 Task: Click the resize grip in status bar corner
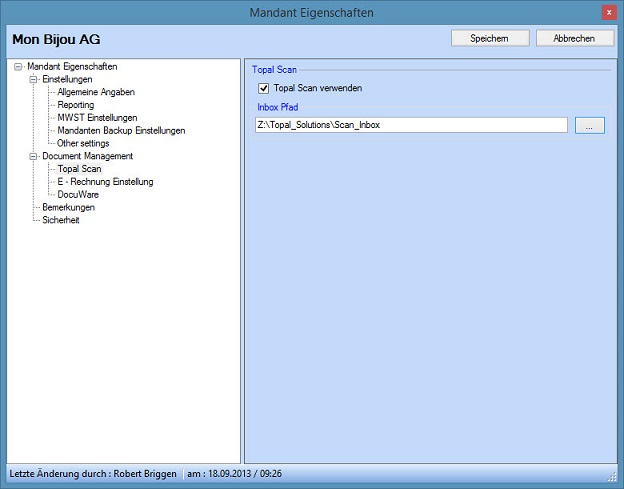tap(614, 476)
